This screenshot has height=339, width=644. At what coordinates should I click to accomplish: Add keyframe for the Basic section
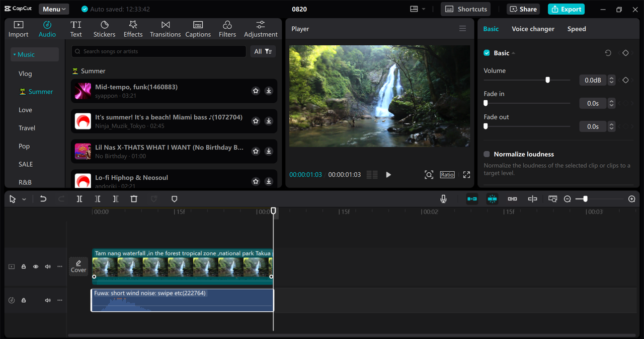pyautogui.click(x=625, y=53)
